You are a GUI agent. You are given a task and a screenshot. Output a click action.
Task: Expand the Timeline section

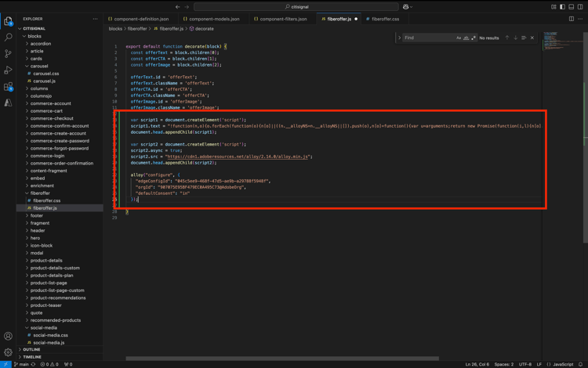[x=32, y=357]
